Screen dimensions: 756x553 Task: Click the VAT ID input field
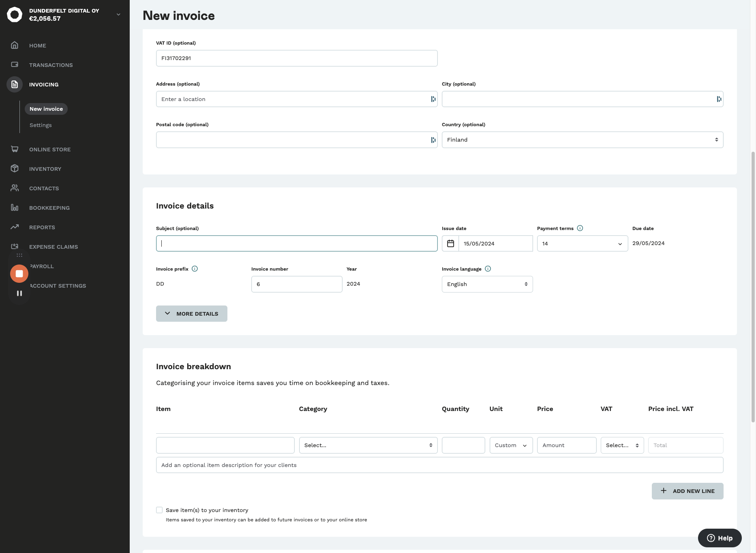(x=297, y=58)
